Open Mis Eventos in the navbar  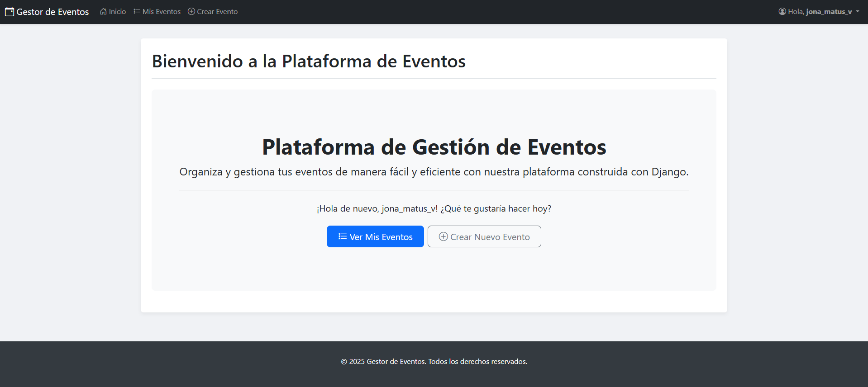click(157, 11)
